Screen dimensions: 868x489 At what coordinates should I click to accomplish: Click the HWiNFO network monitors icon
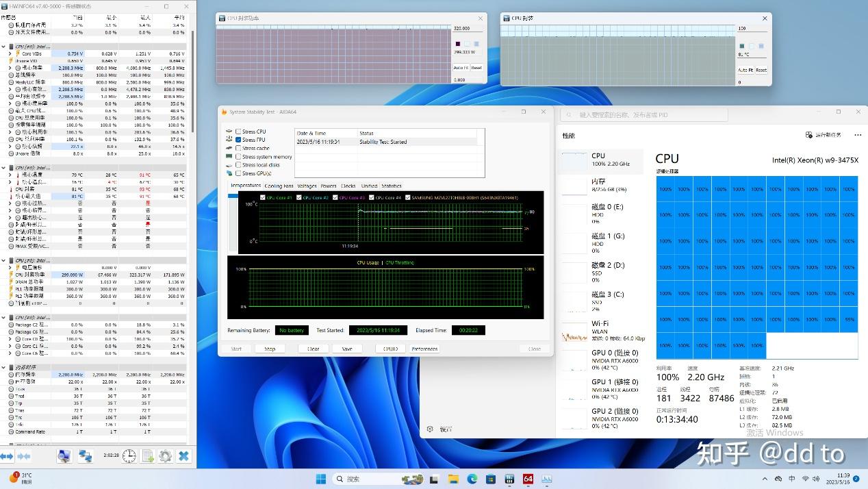point(86,456)
